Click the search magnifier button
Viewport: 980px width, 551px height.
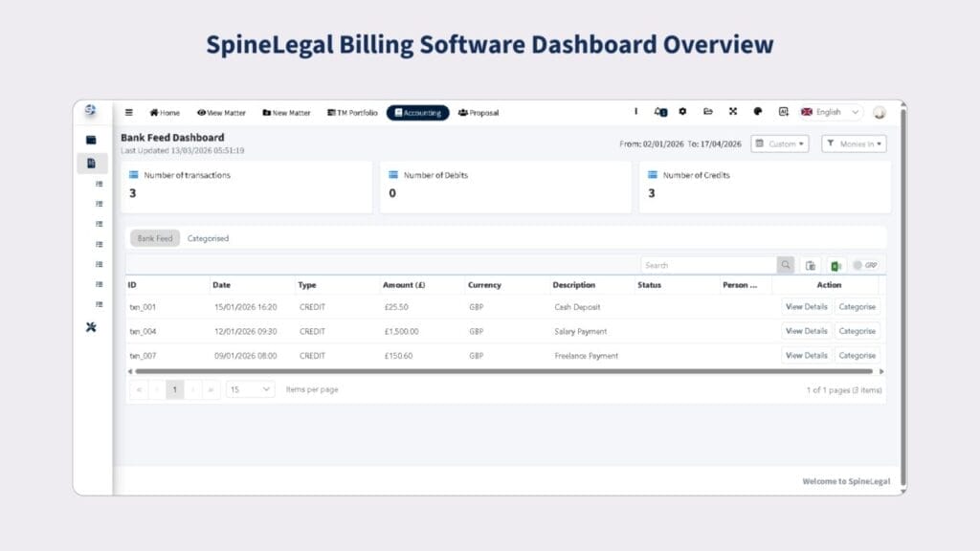coord(786,265)
